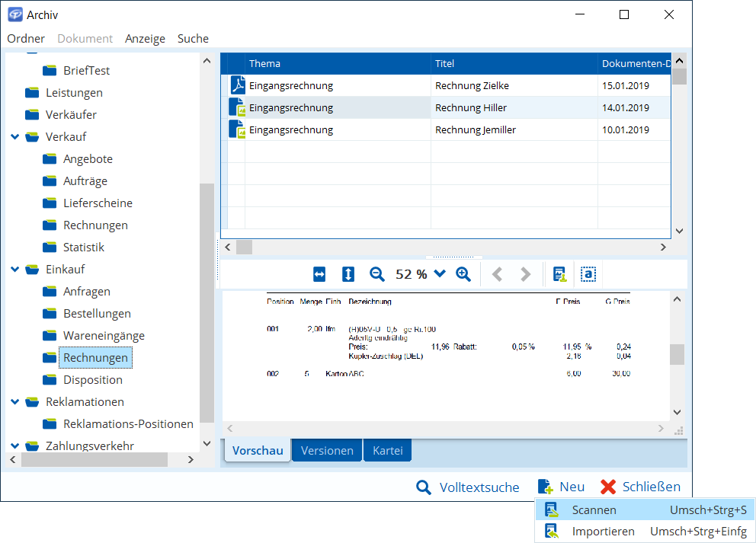Open the zoom percentage dropdown
The image size is (756, 543).
click(440, 274)
